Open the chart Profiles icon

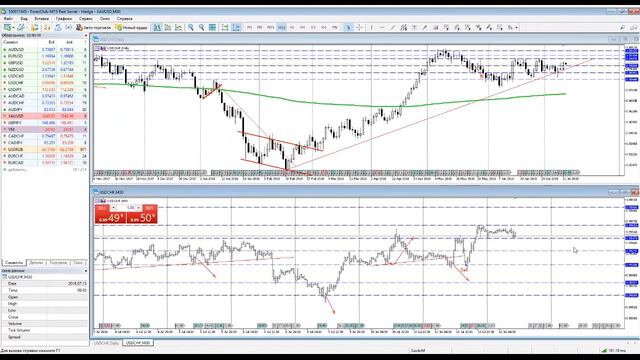(20, 27)
